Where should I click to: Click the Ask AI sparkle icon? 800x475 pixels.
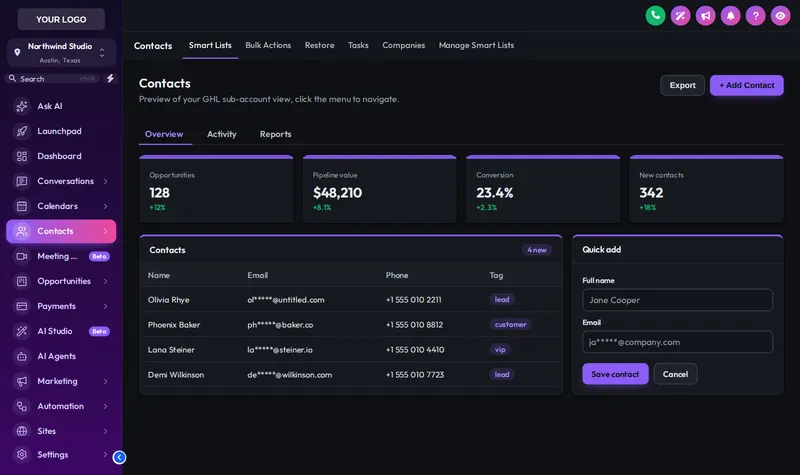(x=21, y=106)
